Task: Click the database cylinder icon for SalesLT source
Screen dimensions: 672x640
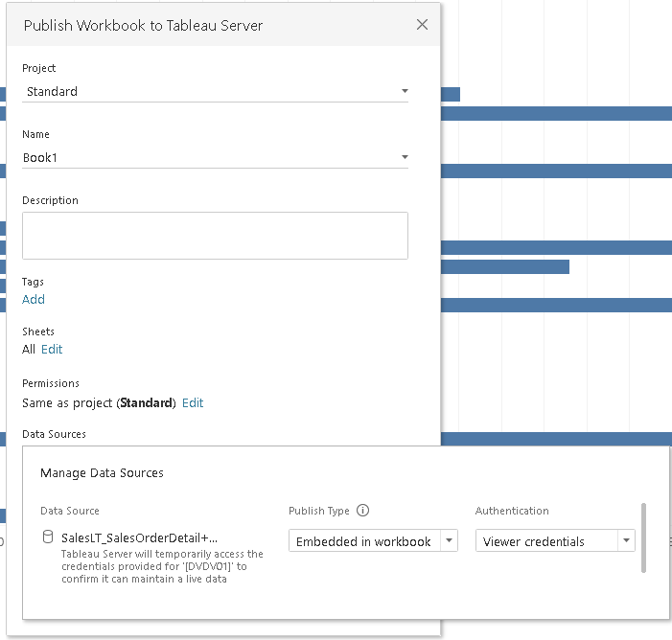Action: tap(48, 537)
